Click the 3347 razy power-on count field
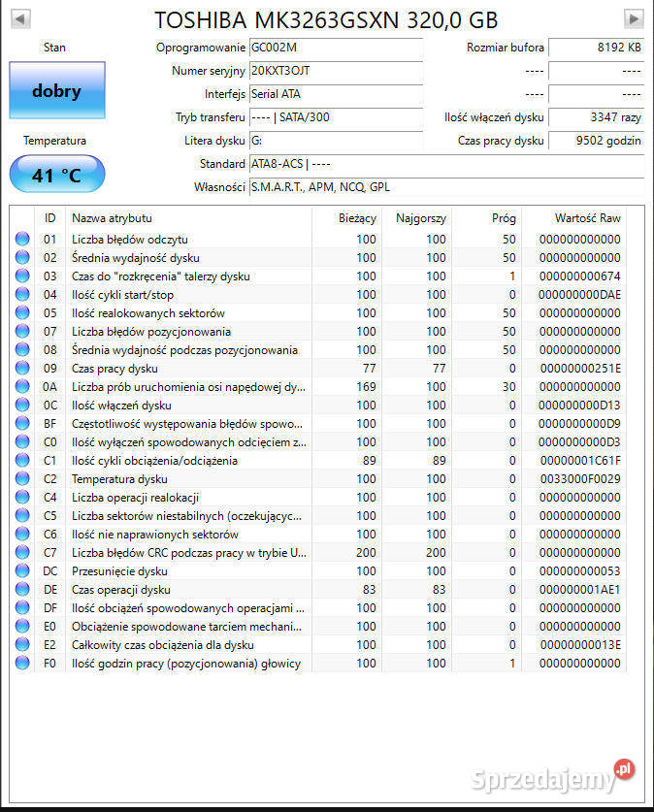 coord(596,117)
